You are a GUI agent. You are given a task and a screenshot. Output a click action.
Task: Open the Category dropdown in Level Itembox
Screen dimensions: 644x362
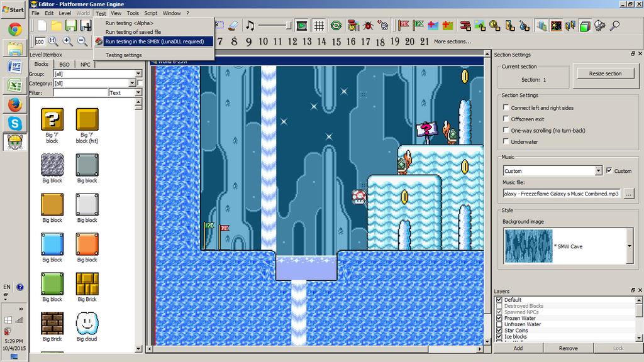(x=132, y=84)
